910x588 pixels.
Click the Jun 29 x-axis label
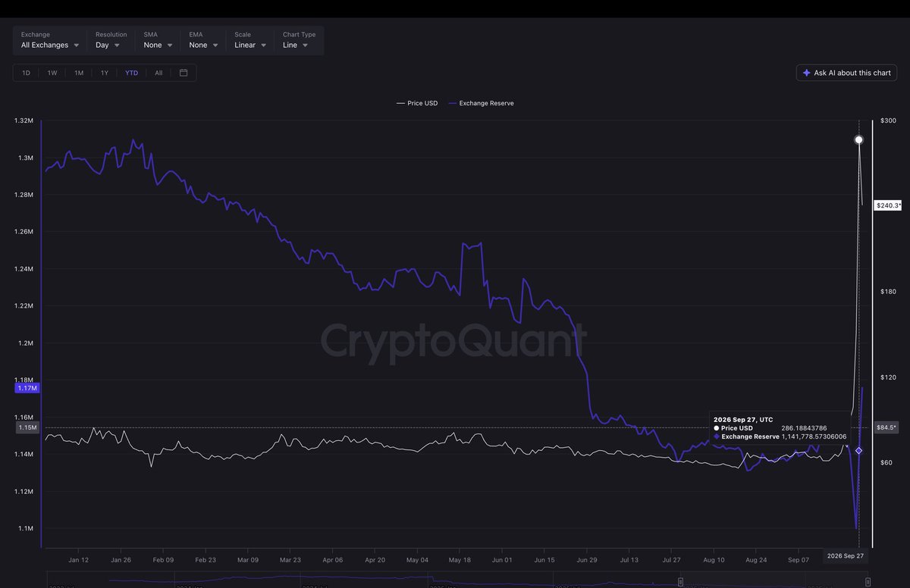587,560
